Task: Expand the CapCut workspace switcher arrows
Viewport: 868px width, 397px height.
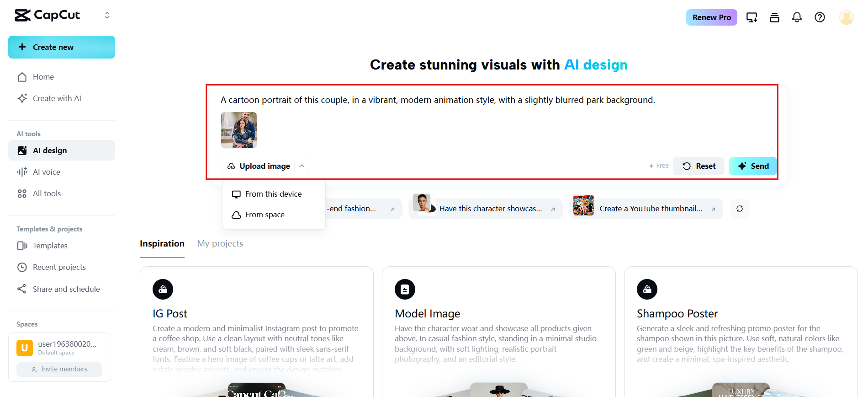Action: tap(107, 16)
